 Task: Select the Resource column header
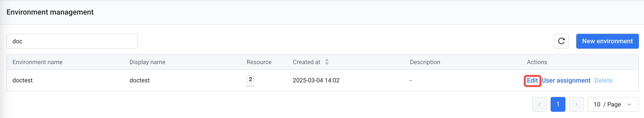click(259, 62)
